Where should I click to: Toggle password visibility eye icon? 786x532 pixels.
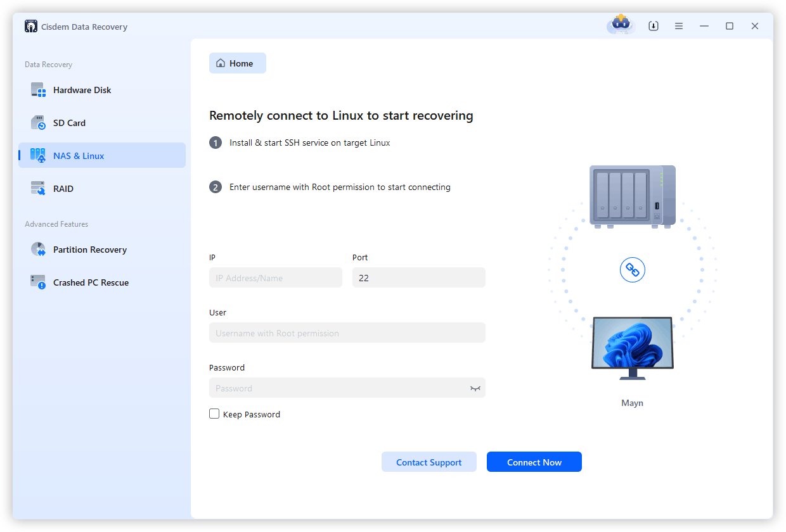475,388
